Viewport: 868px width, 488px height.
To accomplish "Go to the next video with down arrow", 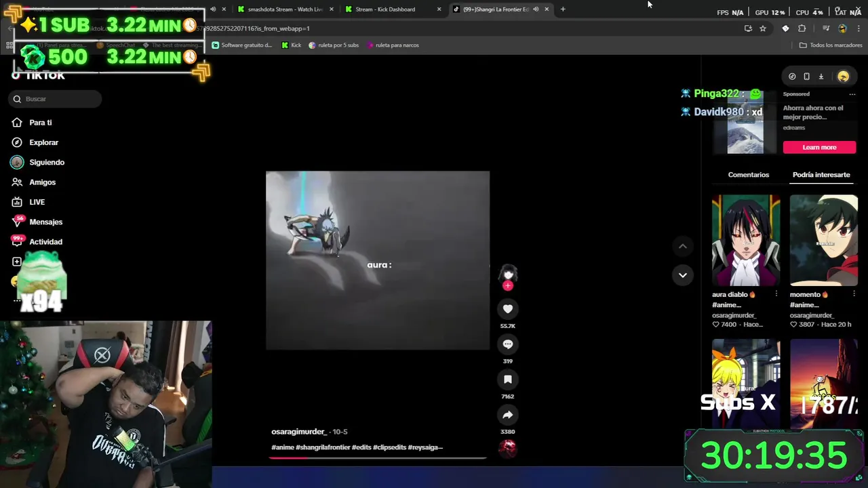I will coord(683,275).
